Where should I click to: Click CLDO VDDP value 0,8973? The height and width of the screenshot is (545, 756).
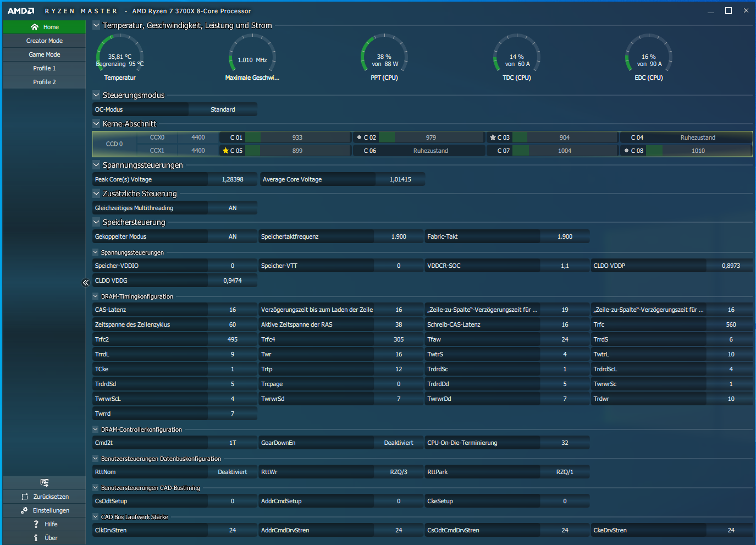pyautogui.click(x=731, y=266)
